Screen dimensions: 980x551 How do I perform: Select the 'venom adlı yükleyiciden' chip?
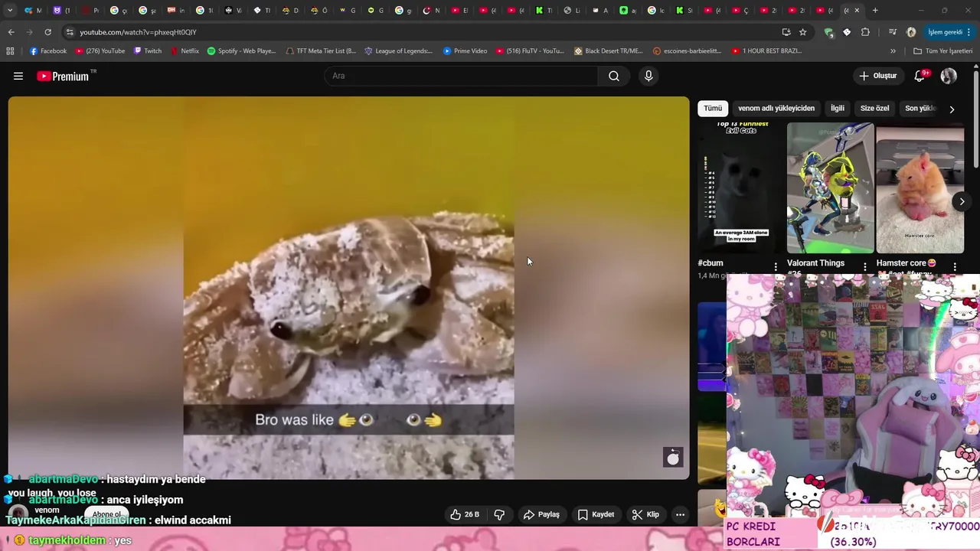776,108
